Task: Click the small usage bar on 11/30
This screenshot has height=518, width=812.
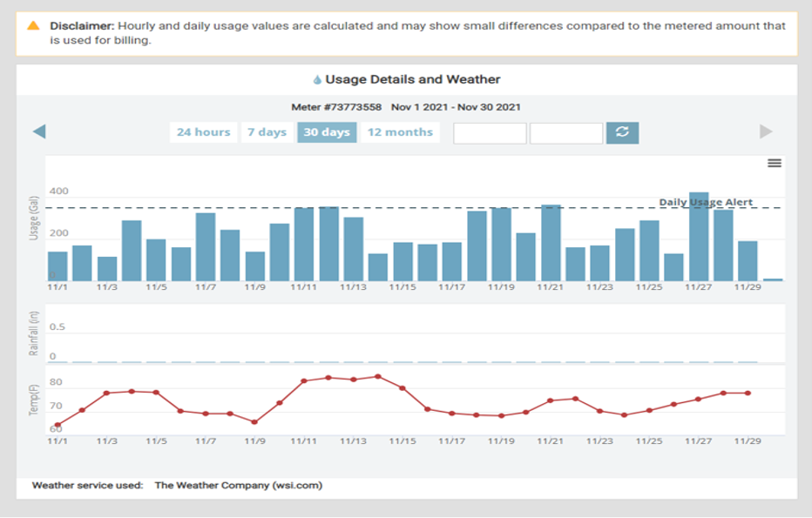Action: (773, 279)
